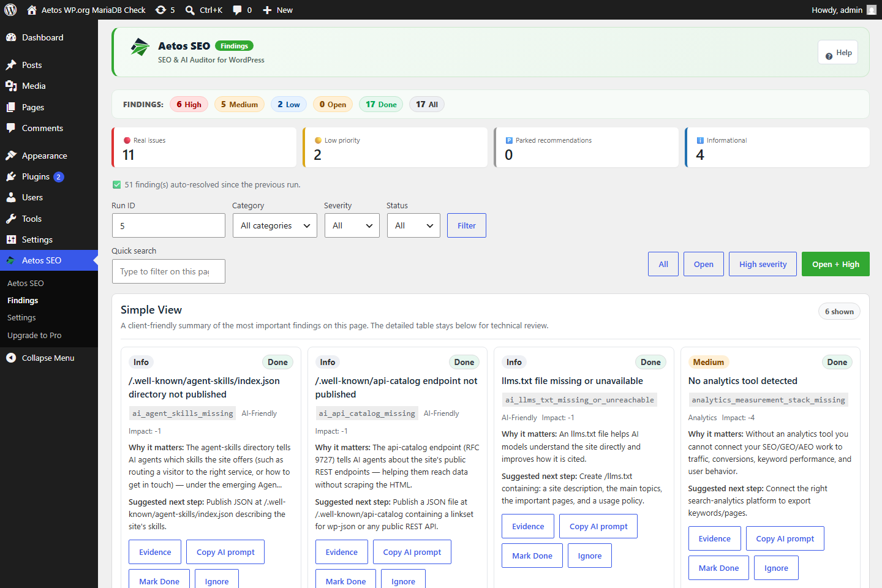Open the comments bubble icon in admin bar
The height and width of the screenshot is (588, 882).
click(x=238, y=10)
